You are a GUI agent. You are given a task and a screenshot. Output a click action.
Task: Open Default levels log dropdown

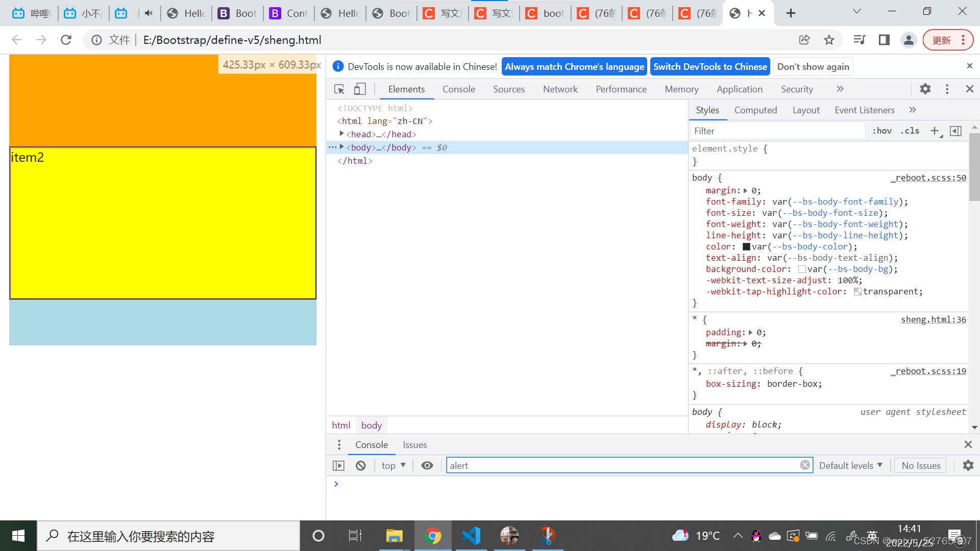point(851,466)
